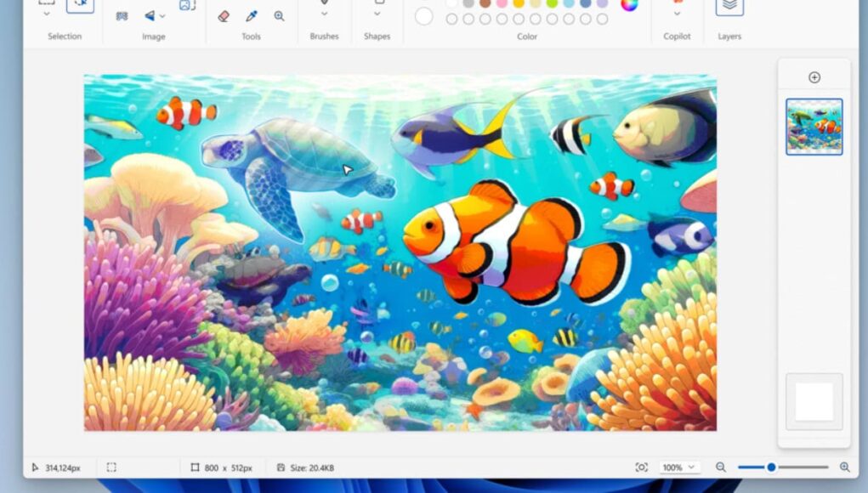868x493 pixels.
Task: Expand the Brushes dropdown chevron
Action: 324,14
